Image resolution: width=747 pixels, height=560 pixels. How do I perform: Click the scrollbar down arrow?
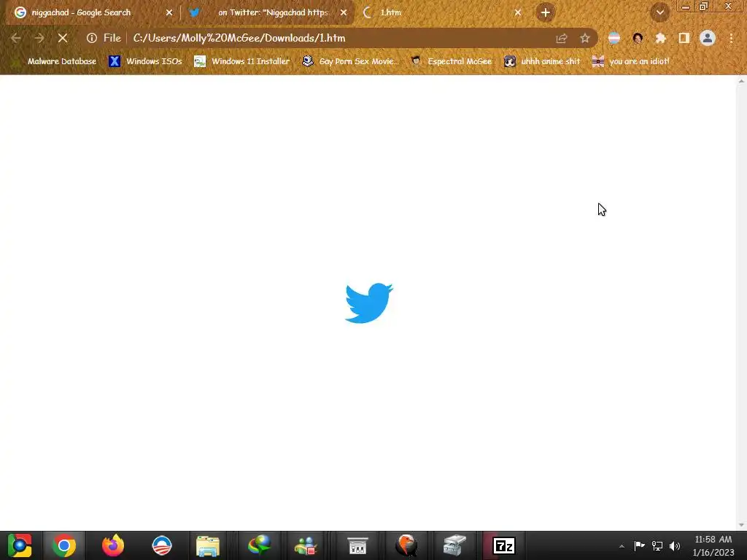coord(741,525)
